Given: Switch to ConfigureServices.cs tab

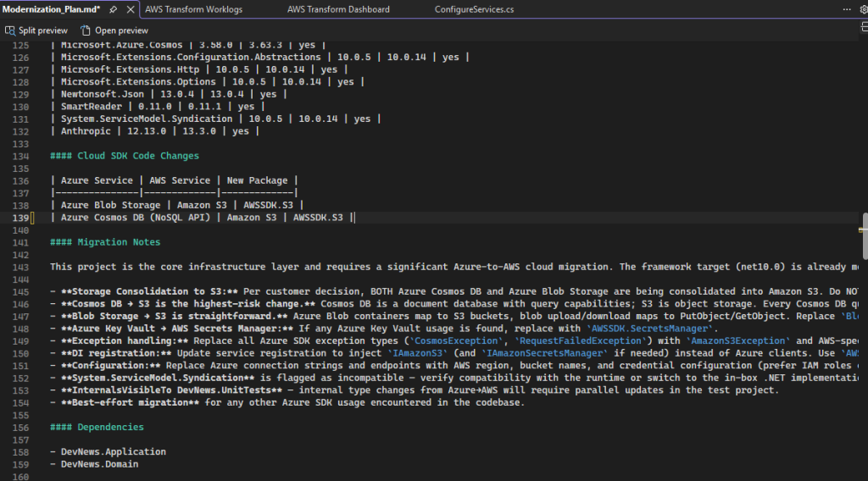Looking at the screenshot, I should click(474, 9).
